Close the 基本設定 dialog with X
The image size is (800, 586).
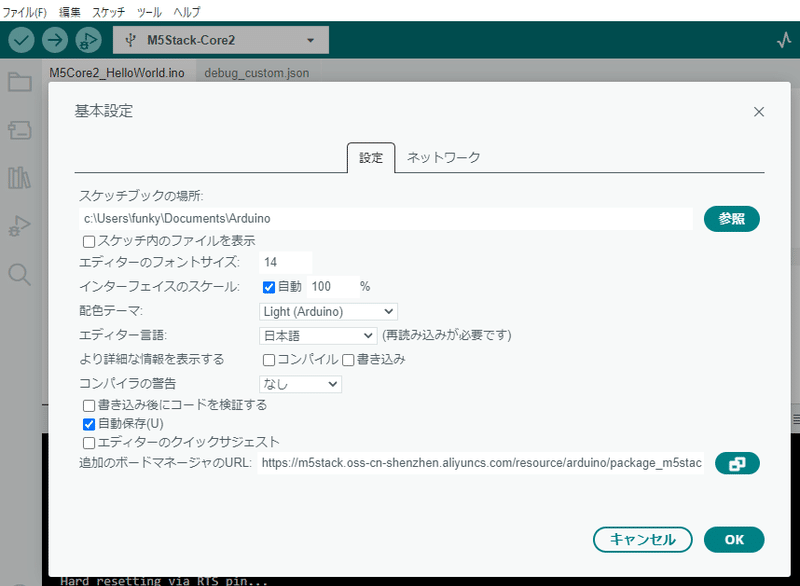[x=759, y=112]
